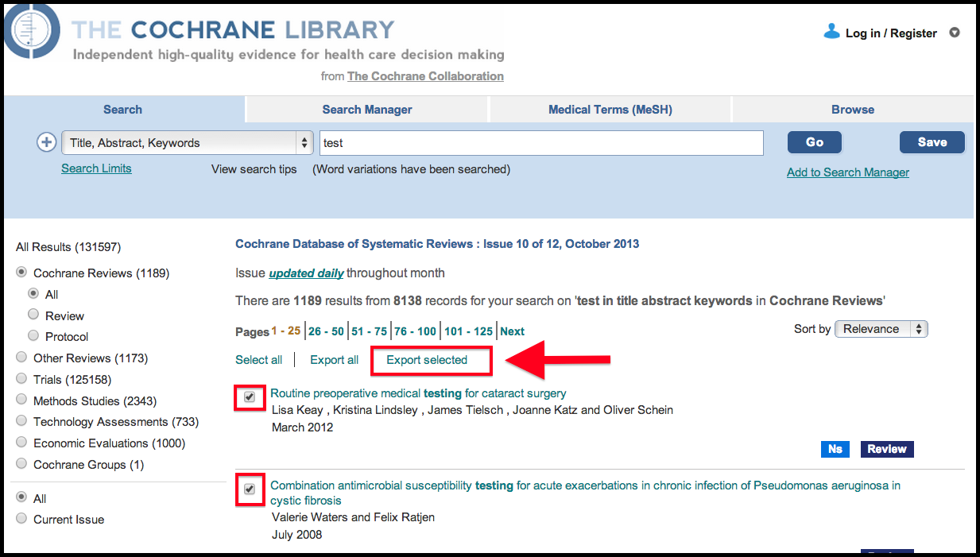Click the Save search button
Image resolution: width=980 pixels, height=557 pixels.
coord(932,142)
